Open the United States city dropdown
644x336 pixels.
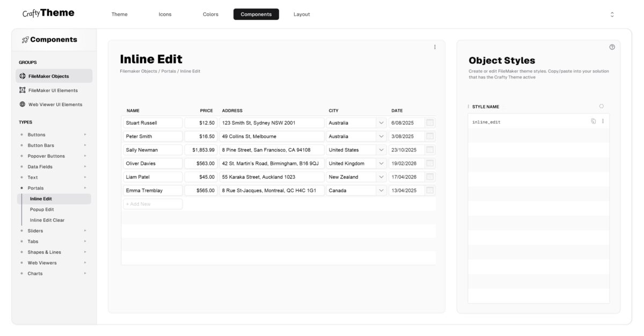click(382, 150)
